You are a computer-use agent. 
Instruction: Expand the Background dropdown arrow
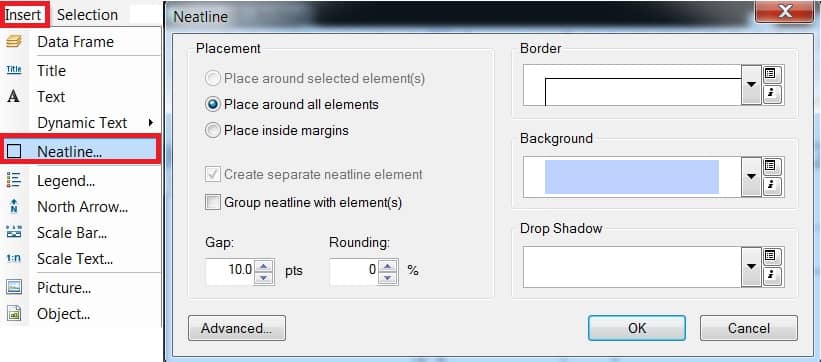752,177
